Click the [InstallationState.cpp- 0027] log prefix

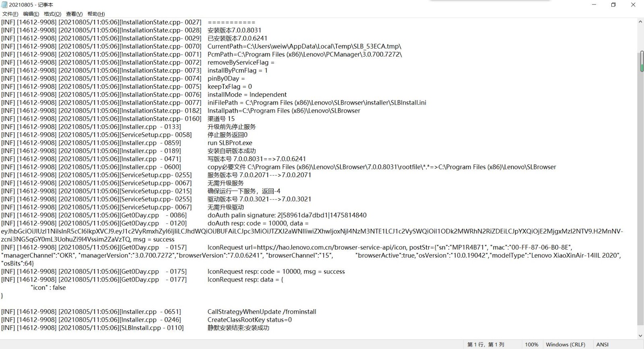160,22
